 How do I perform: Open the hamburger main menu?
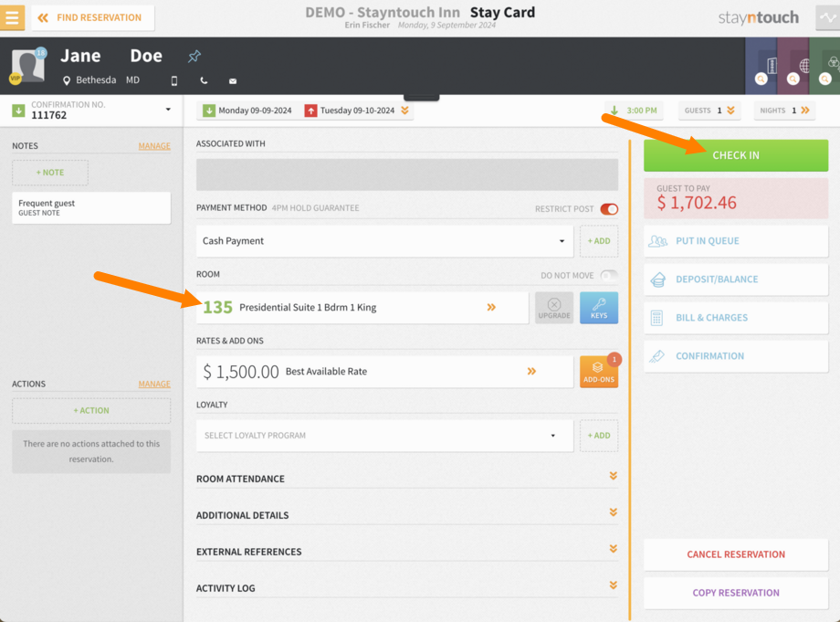(x=12, y=17)
